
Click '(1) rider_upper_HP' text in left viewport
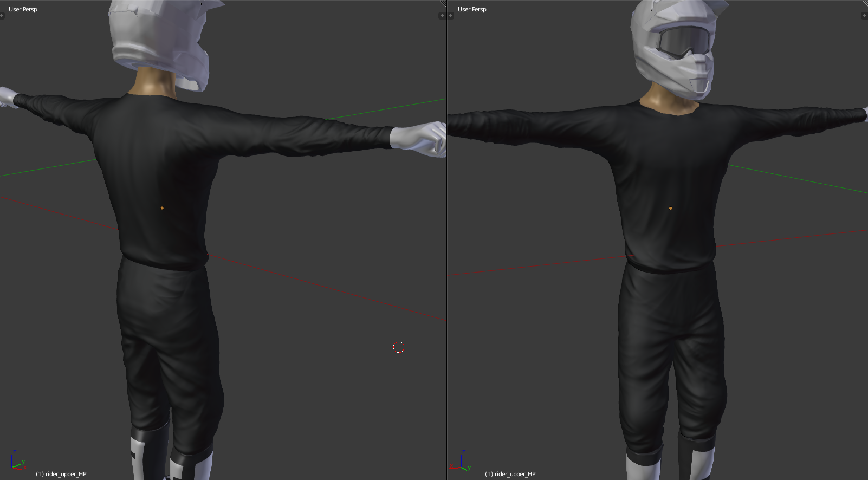tap(61, 474)
